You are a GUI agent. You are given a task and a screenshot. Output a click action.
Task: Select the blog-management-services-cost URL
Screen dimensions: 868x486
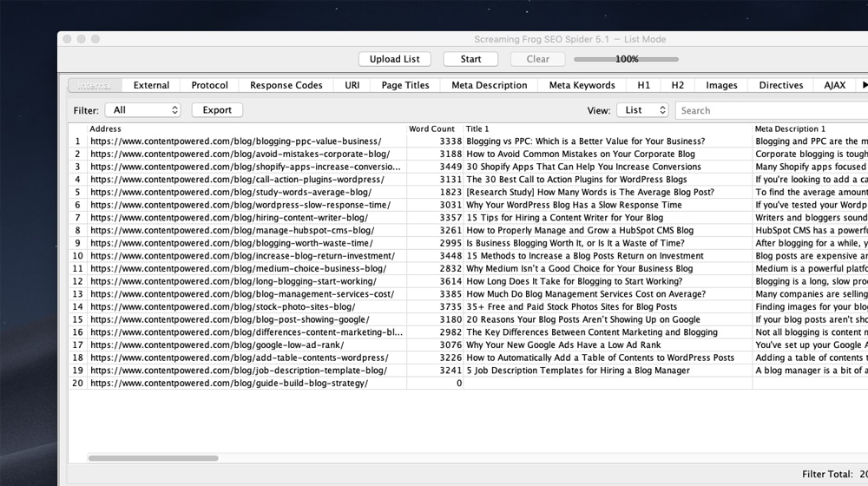click(242, 294)
